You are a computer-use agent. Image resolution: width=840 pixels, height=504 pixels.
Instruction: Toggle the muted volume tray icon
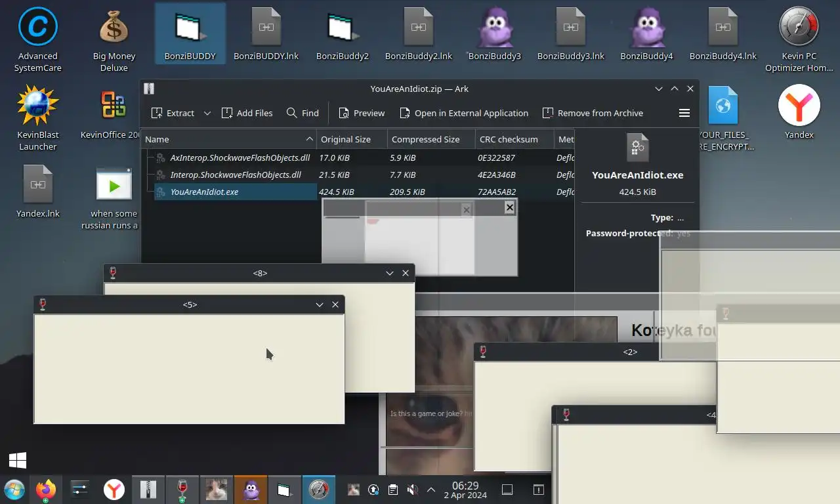pos(412,490)
